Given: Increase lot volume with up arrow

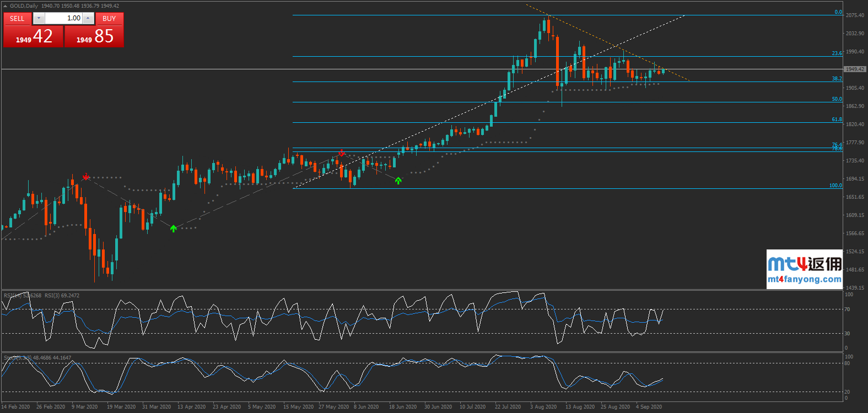Looking at the screenshot, I should coord(88,18).
